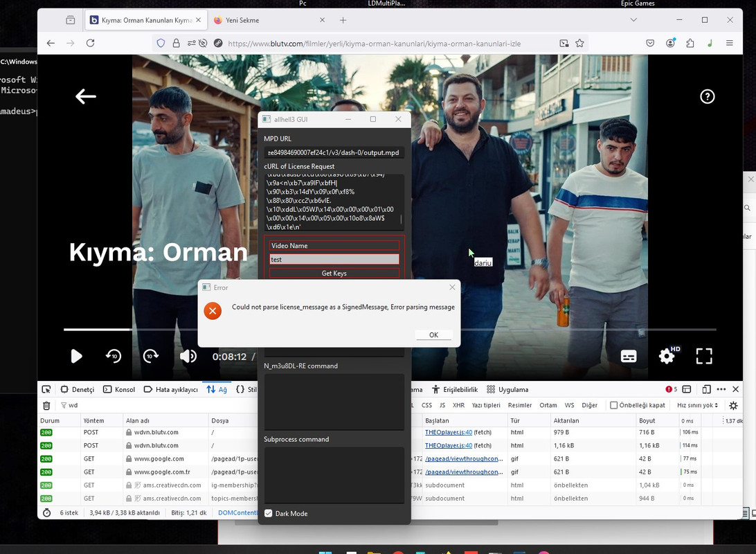Play the video in the player

[x=76, y=356]
